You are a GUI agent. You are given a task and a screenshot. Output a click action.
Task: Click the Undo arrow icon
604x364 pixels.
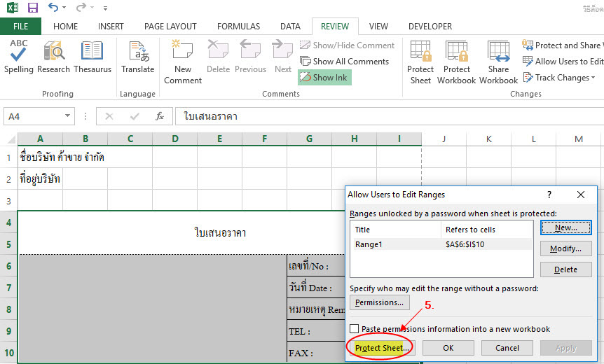(53, 7)
